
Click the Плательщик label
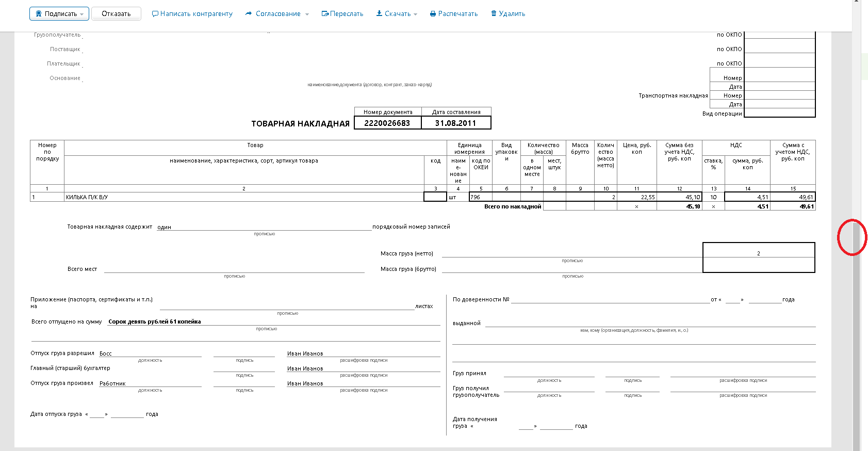pos(63,63)
